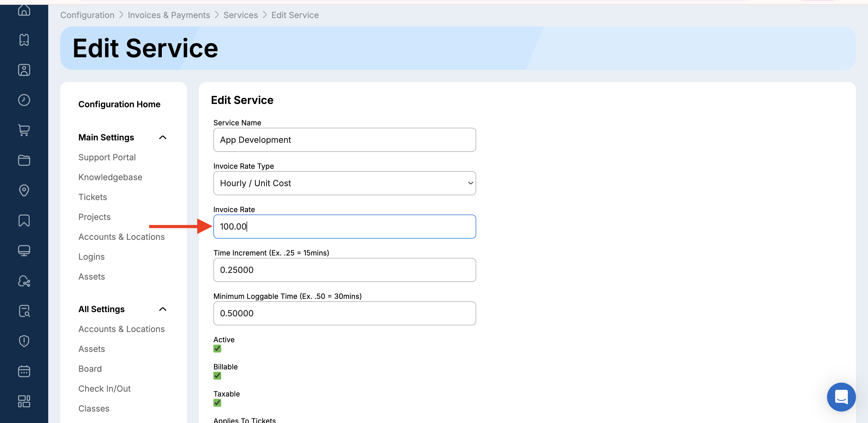Image resolution: width=868 pixels, height=423 pixels.
Task: Toggle the Billable checkbox
Action: [217, 375]
